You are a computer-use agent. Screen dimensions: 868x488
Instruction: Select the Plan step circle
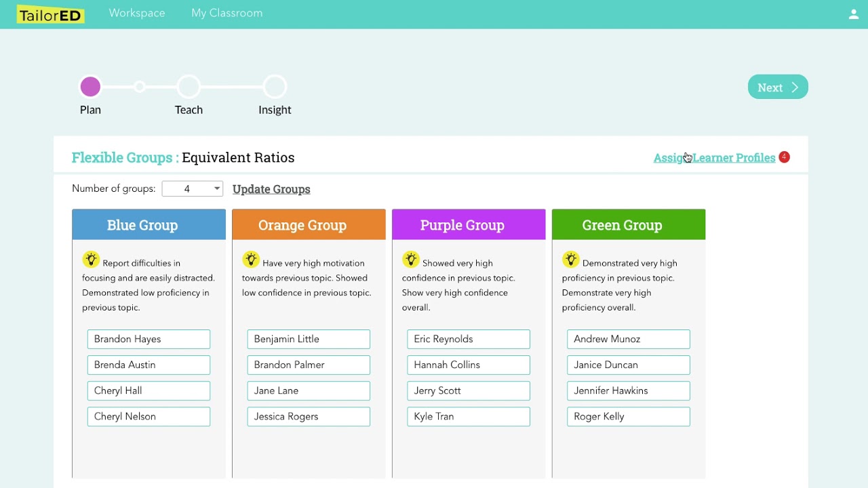[90, 87]
